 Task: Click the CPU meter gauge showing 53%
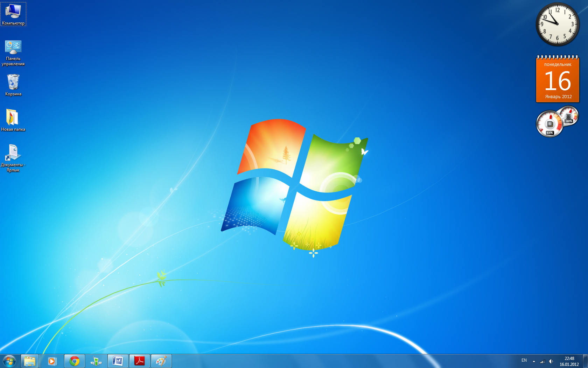tap(549, 124)
